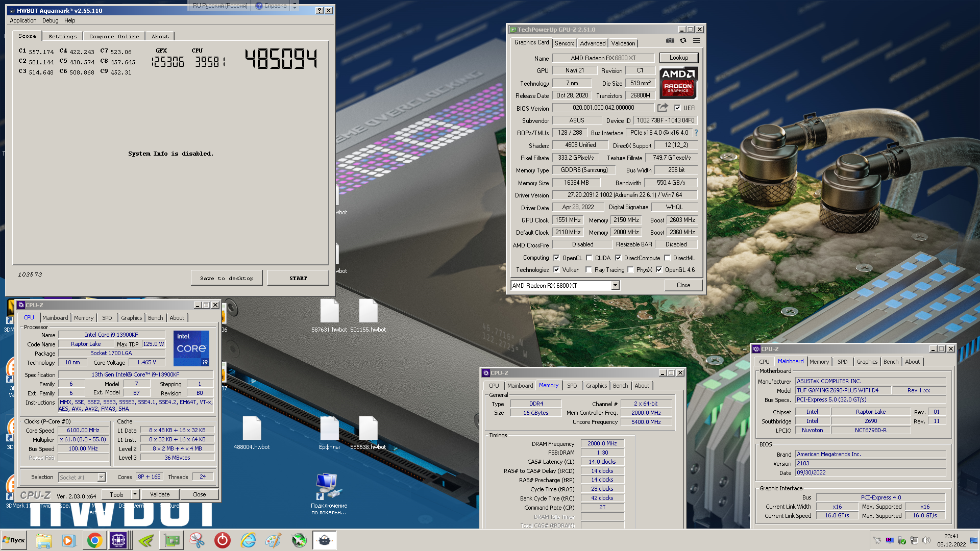980x551 pixels.
Task: Click the GPU-Z graphics card taskbar icon
Action: [172, 540]
